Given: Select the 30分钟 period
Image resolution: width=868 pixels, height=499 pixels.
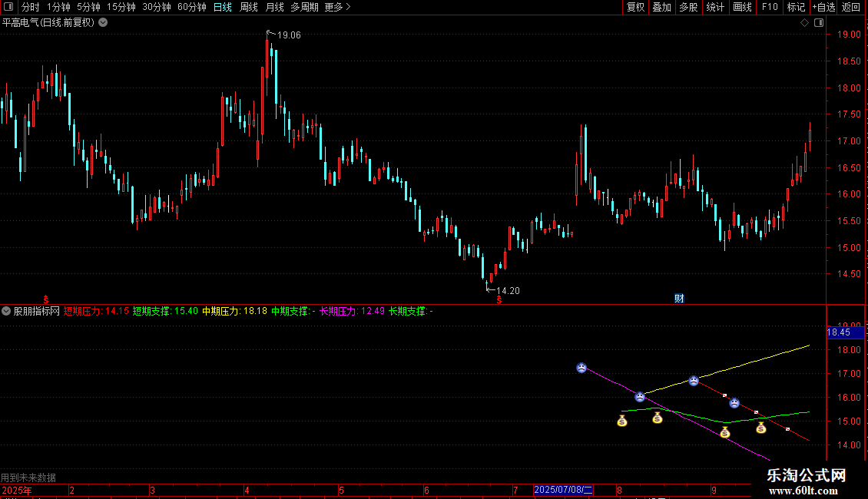Looking at the screenshot, I should pyautogui.click(x=157, y=7).
